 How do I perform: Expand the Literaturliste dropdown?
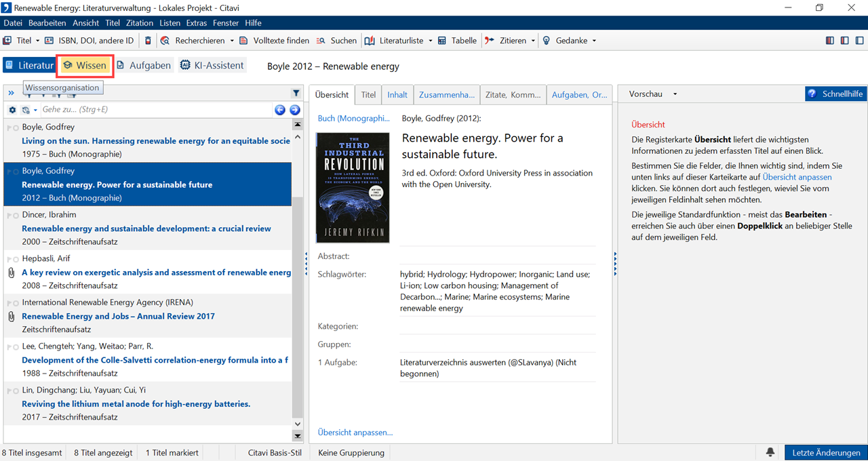coord(430,41)
